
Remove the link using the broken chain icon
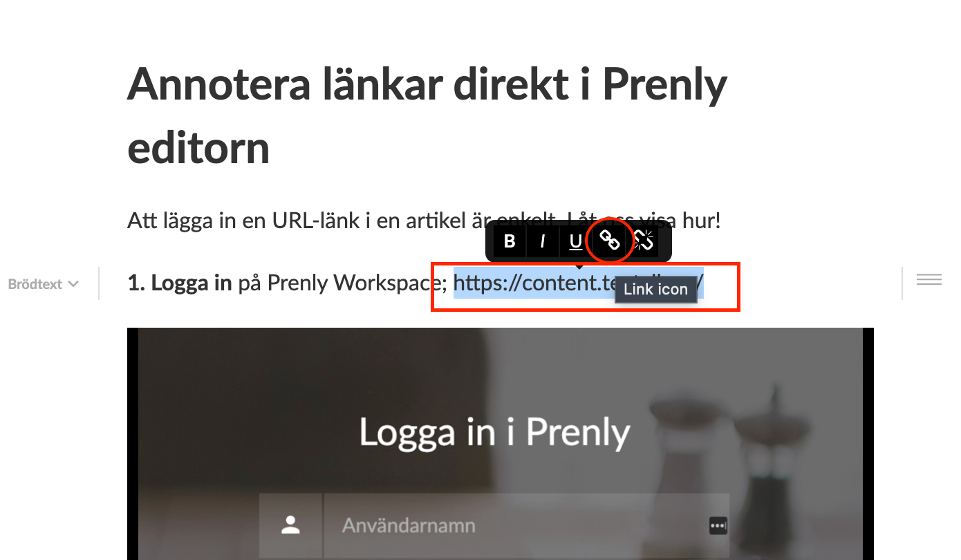point(643,241)
